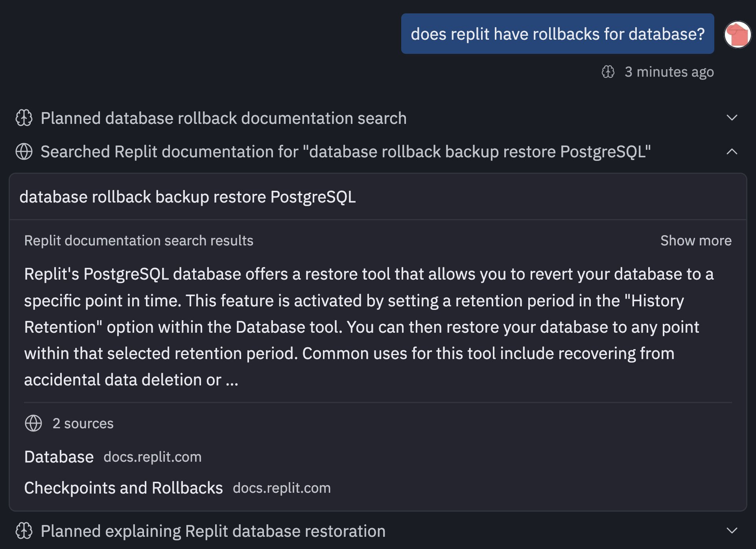Click globe icon next to 2 sources

point(33,424)
